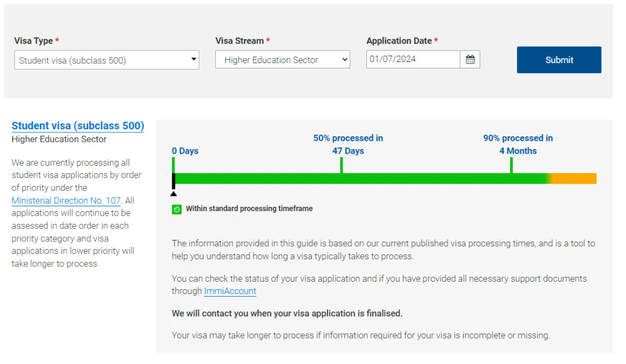Screen dimensions: 626x364
Task: Click the Higher Education Sector subtitle text
Action: pos(59,139)
